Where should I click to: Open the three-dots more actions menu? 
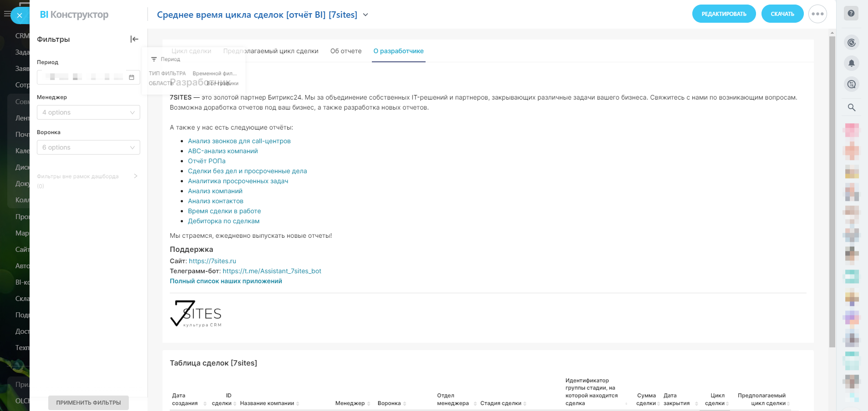817,14
